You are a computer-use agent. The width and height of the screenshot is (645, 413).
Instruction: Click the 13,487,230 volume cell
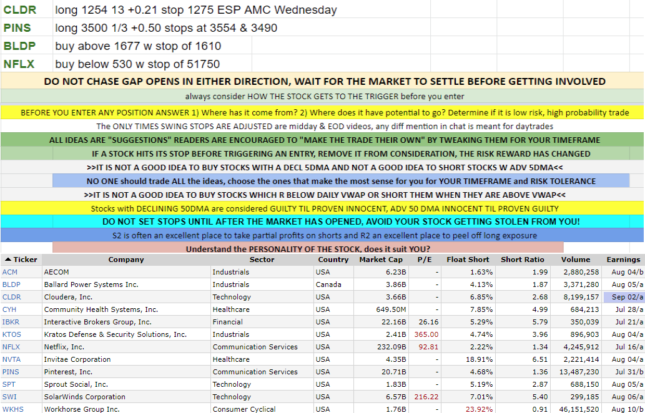coord(575,372)
